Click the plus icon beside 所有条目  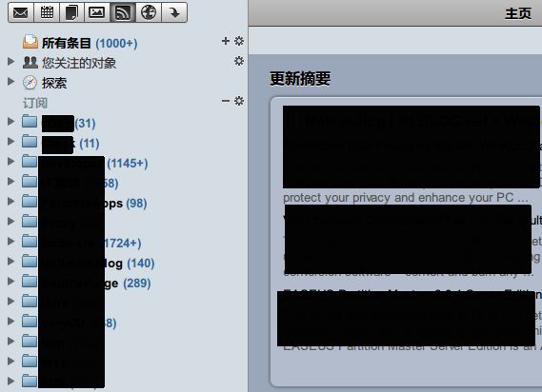(x=226, y=41)
